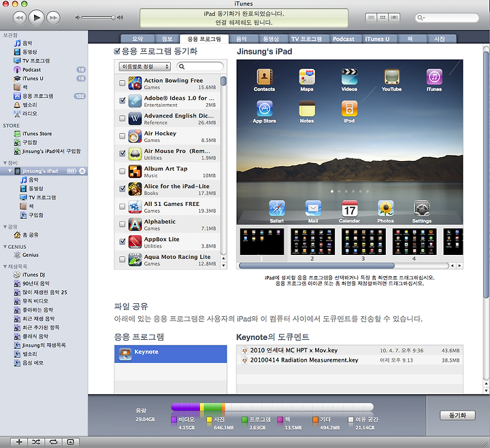Click App Store icon on iPad screen
The height and width of the screenshot is (448, 490).
click(x=264, y=109)
